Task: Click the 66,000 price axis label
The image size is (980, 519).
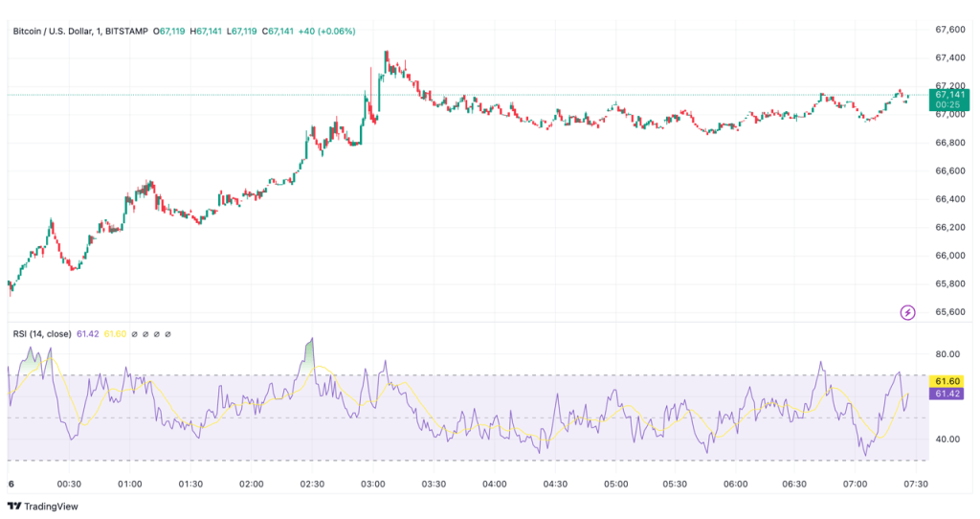Action: [950, 255]
